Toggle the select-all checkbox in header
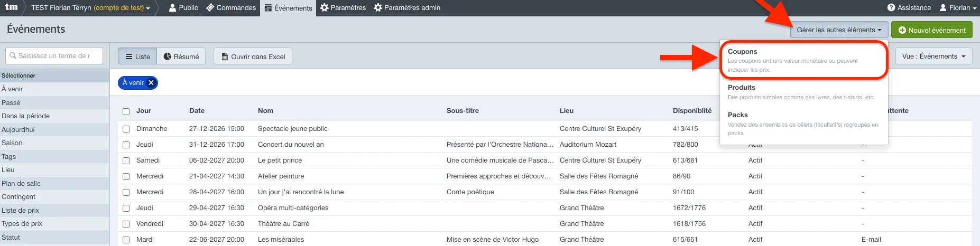The width and height of the screenshot is (980, 246). (126, 111)
